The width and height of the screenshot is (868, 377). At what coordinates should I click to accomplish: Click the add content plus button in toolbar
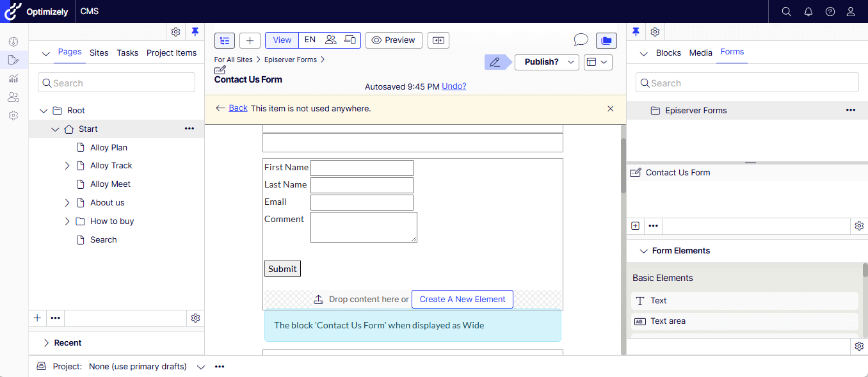[x=250, y=40]
